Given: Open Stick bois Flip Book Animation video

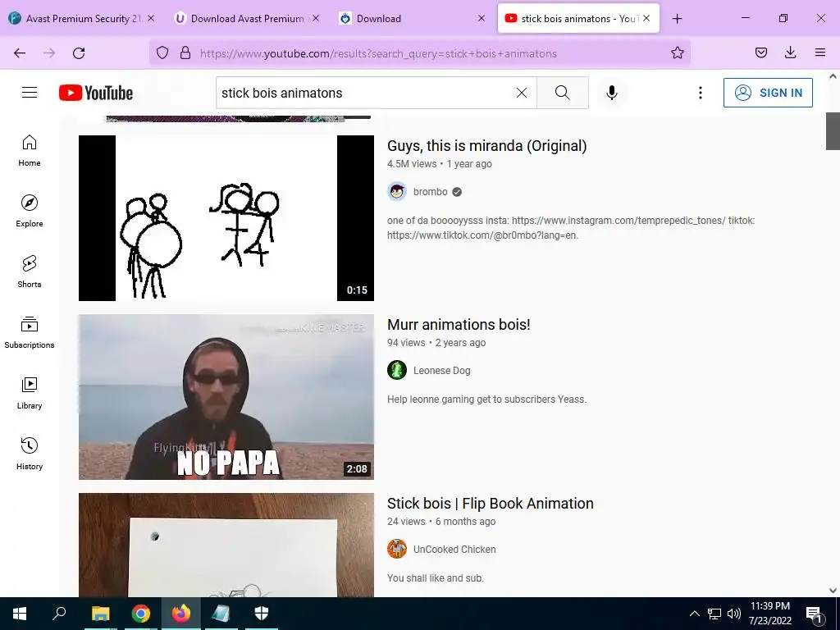Looking at the screenshot, I should 491,504.
